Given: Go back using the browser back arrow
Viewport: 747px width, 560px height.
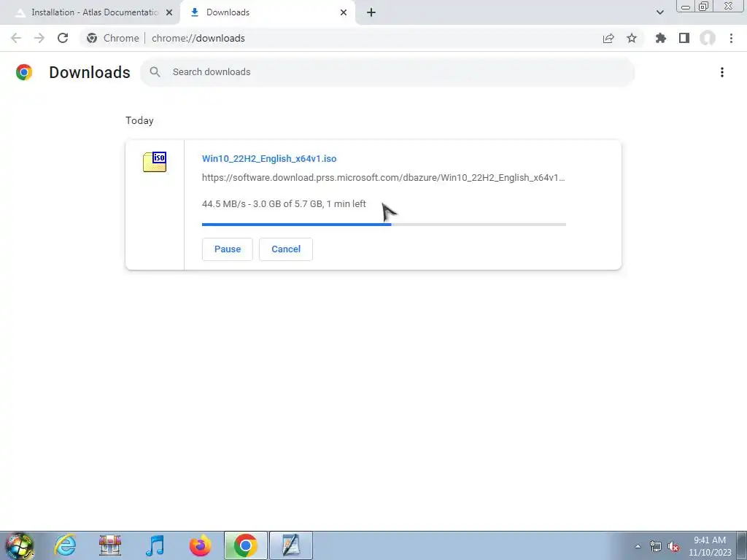Looking at the screenshot, I should click(16, 38).
